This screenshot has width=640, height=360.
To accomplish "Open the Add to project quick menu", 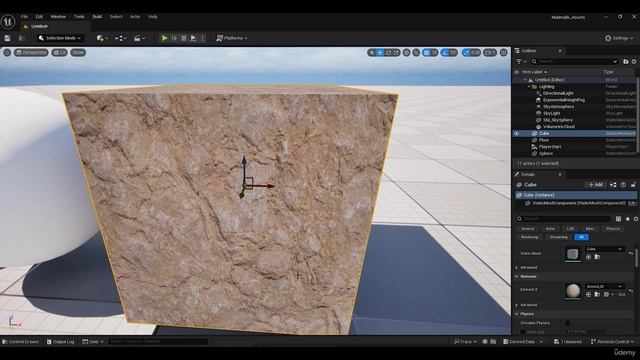I will (x=102, y=38).
